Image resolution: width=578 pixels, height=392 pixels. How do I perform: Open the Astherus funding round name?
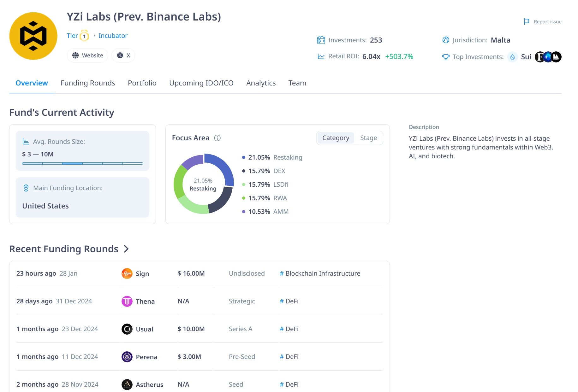click(150, 385)
